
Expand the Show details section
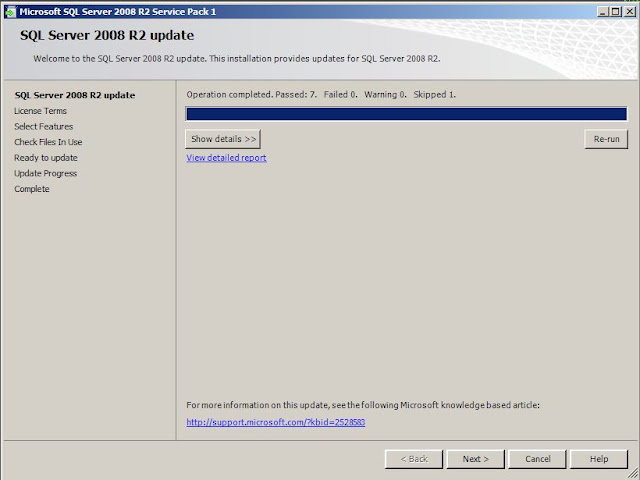[223, 139]
